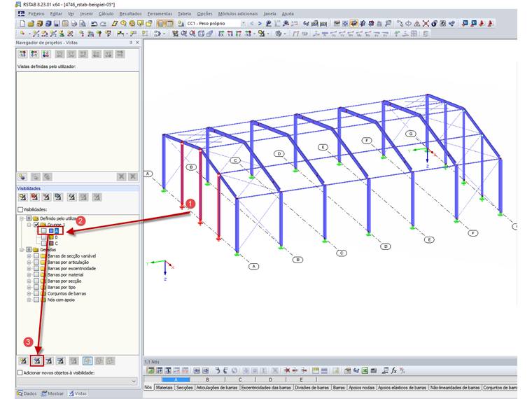Switch to the Apoios nodais tab
This screenshot has width=532, height=399.
tap(362, 388)
